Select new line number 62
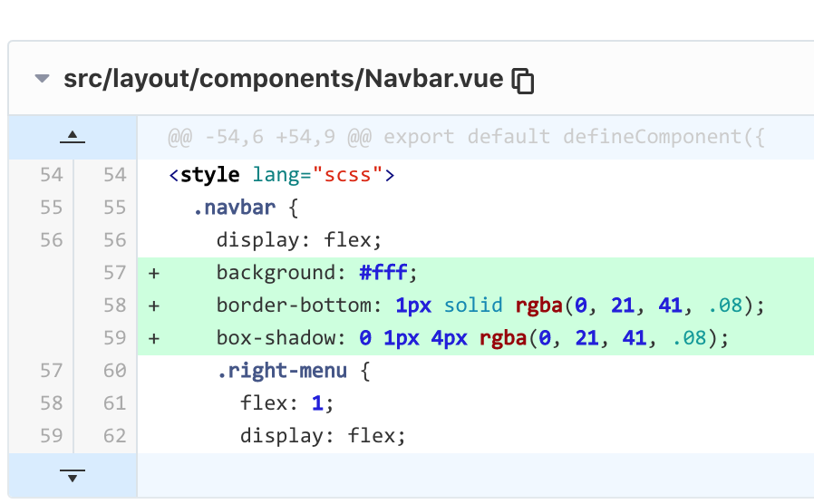 (115, 436)
